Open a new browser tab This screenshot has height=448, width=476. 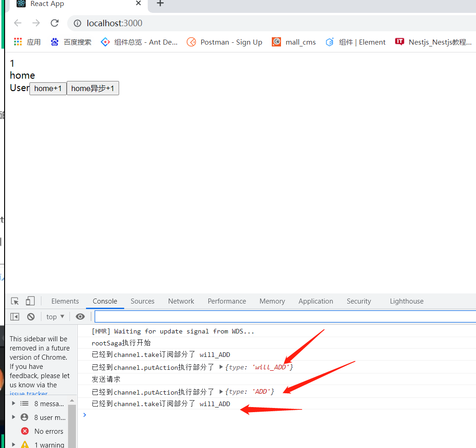point(160,4)
